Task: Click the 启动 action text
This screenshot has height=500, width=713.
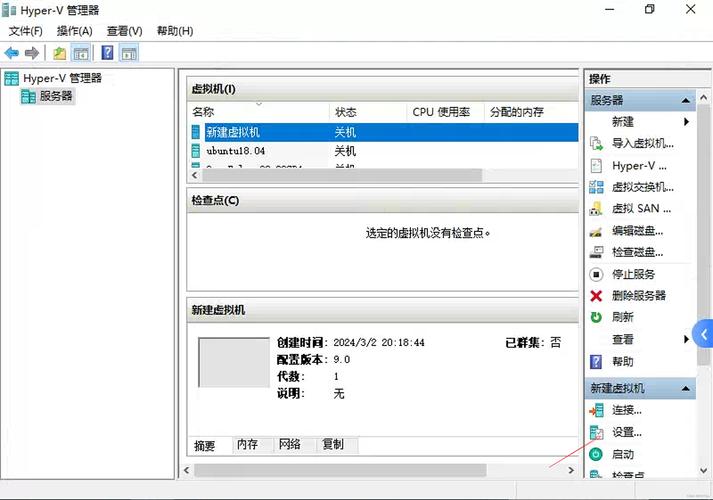Action: coord(623,454)
